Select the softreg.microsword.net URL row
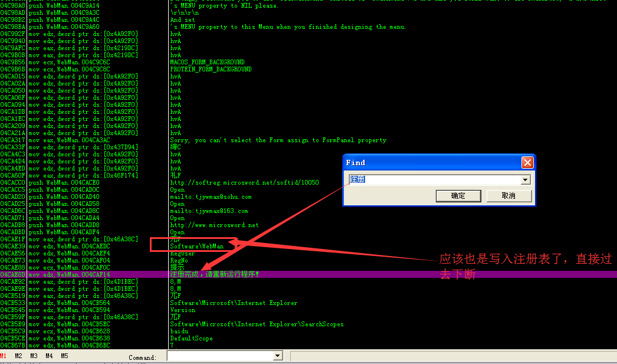The height and width of the screenshot is (364, 617). click(244, 183)
